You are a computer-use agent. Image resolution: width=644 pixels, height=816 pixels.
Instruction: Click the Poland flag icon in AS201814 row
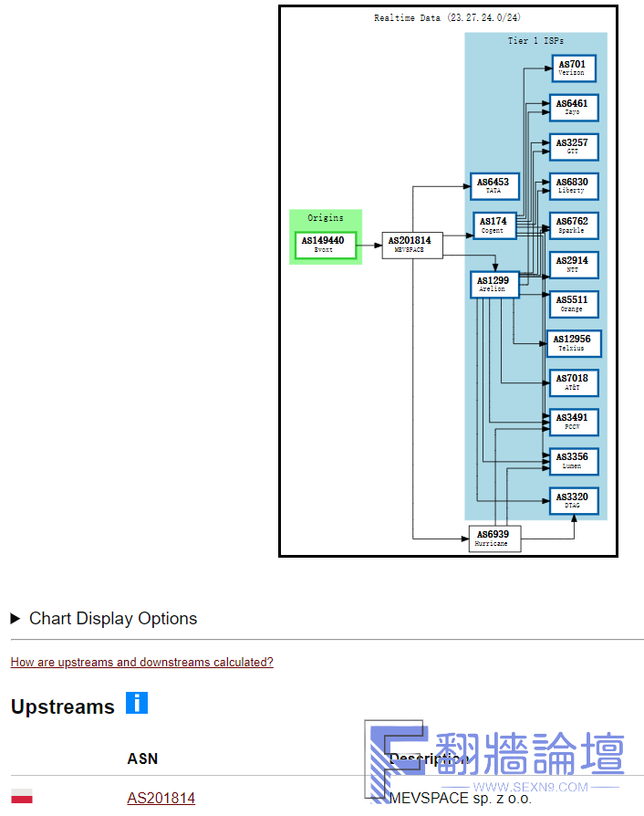(22, 796)
